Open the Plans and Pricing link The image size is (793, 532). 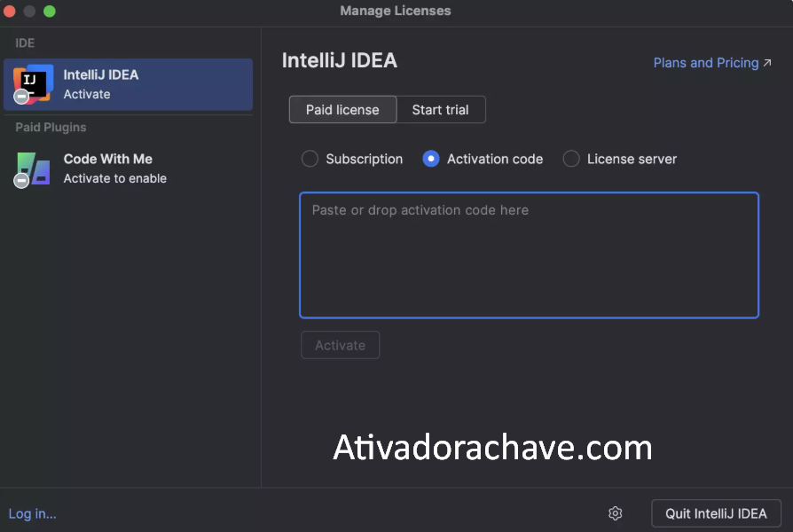tap(712, 63)
